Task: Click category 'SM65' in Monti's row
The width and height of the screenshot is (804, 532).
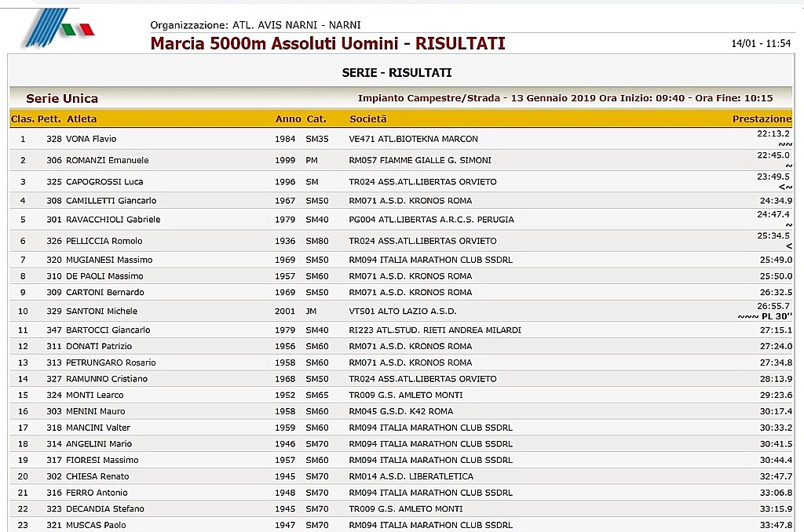Action: pyautogui.click(x=317, y=395)
